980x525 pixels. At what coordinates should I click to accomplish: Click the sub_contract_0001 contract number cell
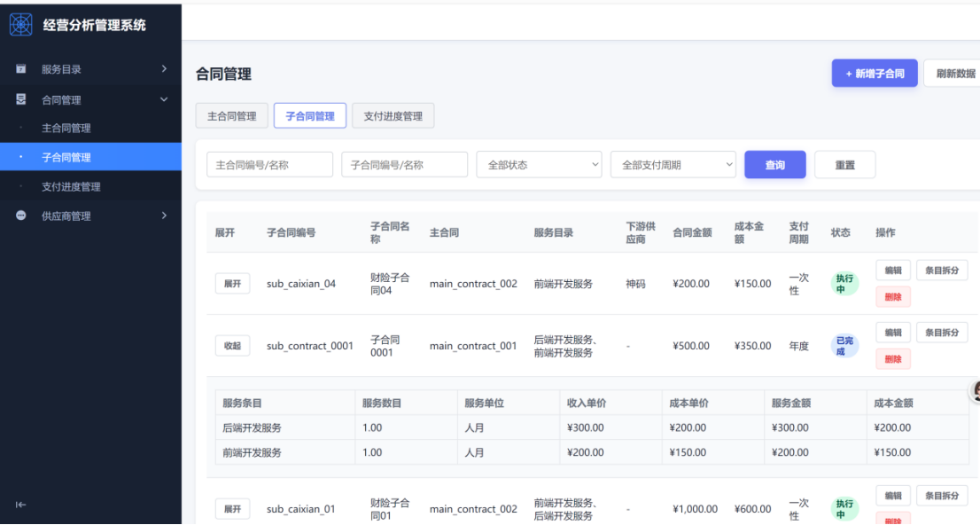310,345
